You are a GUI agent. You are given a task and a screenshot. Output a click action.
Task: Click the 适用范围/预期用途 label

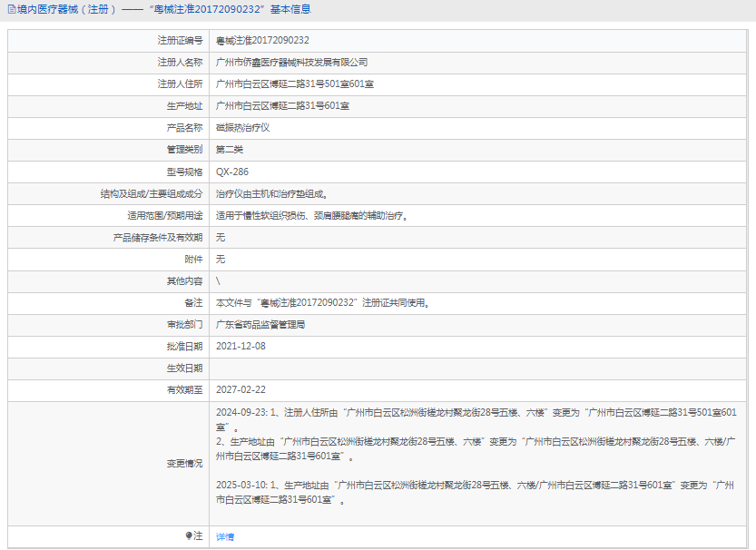pos(165,215)
